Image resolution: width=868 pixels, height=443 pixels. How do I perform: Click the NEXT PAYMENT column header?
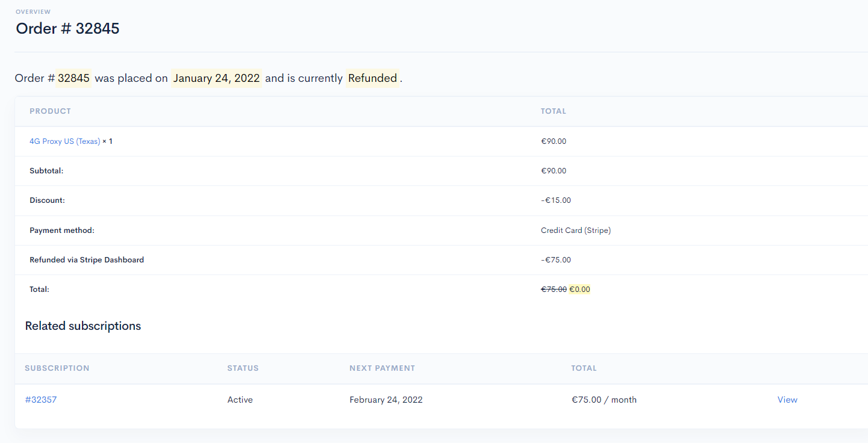point(382,368)
